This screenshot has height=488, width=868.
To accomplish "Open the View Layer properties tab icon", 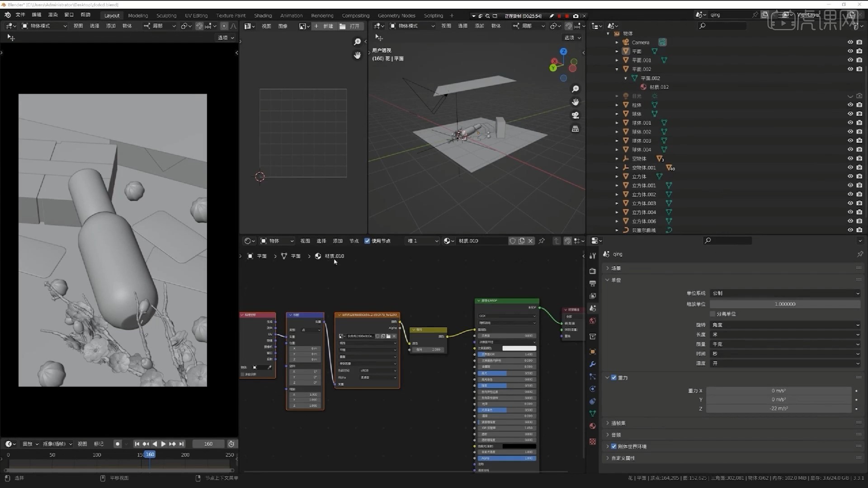I will 593,296.
